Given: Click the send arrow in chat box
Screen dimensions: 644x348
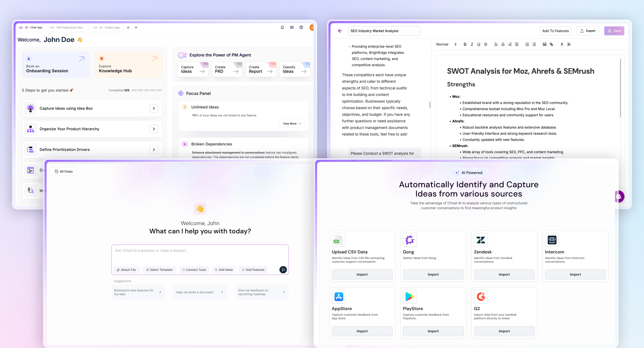Looking at the screenshot, I should point(283,270).
